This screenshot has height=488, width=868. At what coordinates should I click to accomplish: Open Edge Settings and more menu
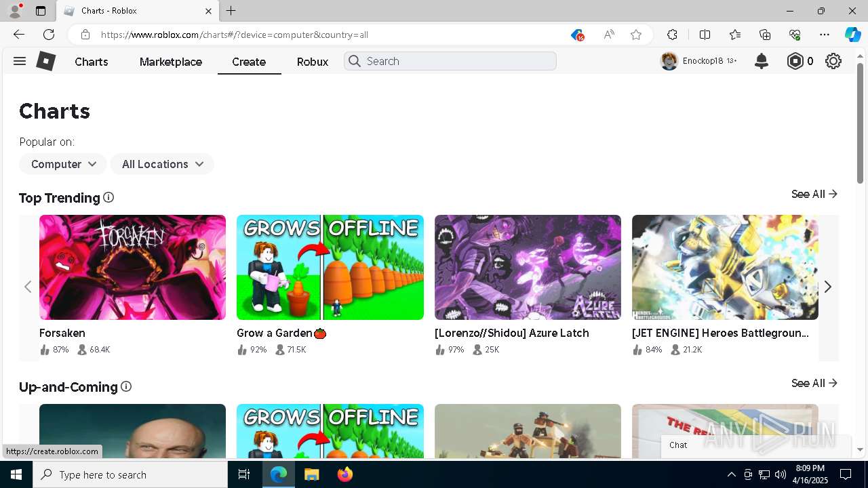(x=825, y=35)
